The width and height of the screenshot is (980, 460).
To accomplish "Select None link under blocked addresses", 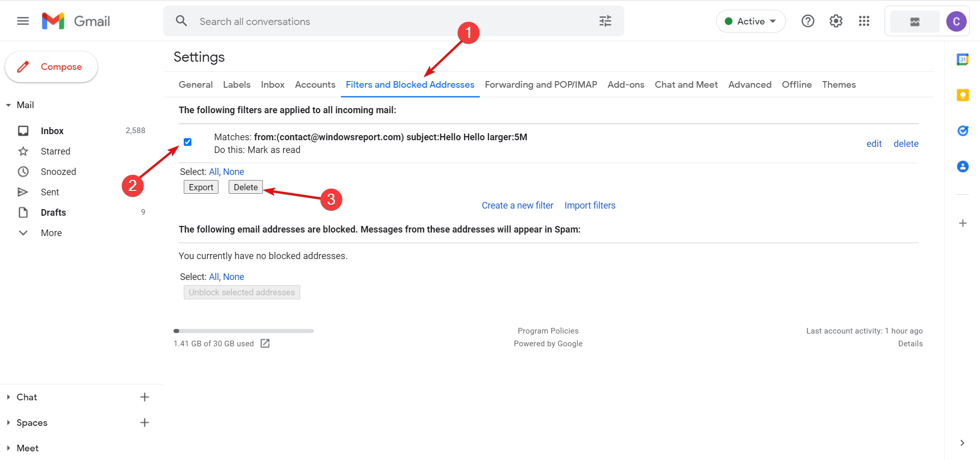I will (x=234, y=277).
